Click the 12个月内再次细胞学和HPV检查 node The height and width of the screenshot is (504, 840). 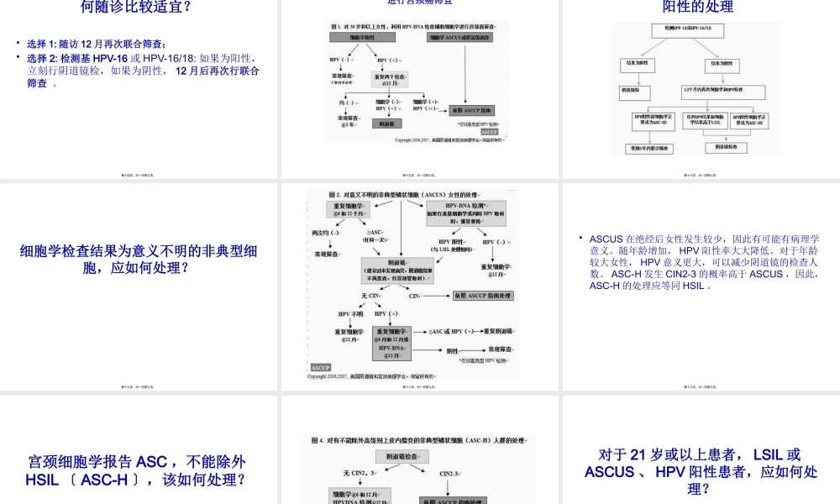point(723,92)
